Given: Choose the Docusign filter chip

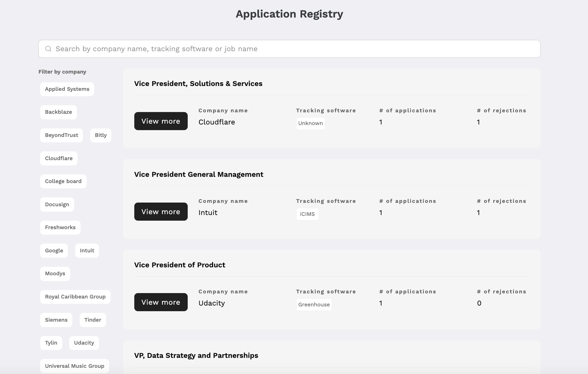Looking at the screenshot, I should [57, 205].
